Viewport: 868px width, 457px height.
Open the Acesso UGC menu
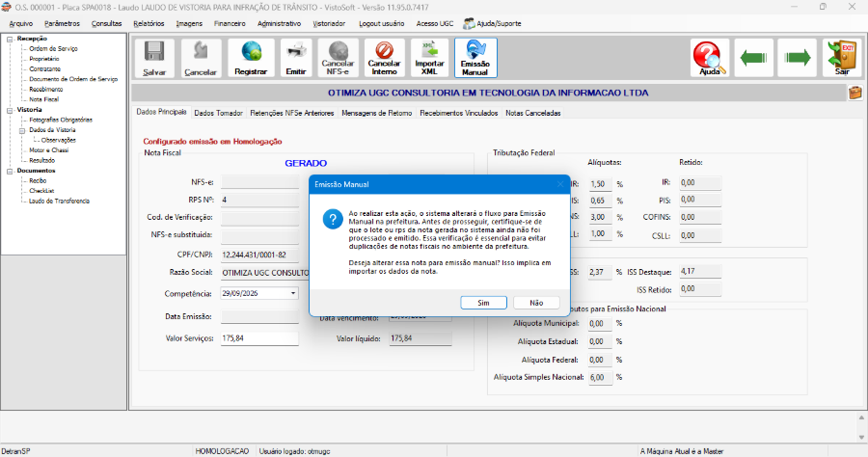435,23
